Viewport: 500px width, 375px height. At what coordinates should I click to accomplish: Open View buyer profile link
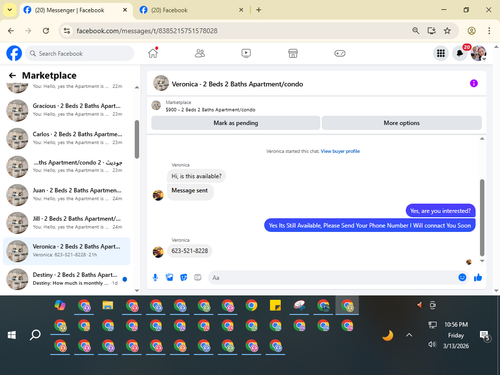pos(340,151)
